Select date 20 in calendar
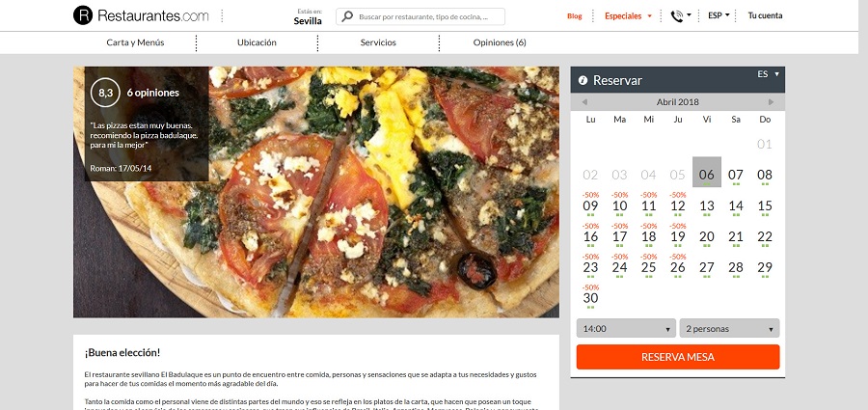 706,237
